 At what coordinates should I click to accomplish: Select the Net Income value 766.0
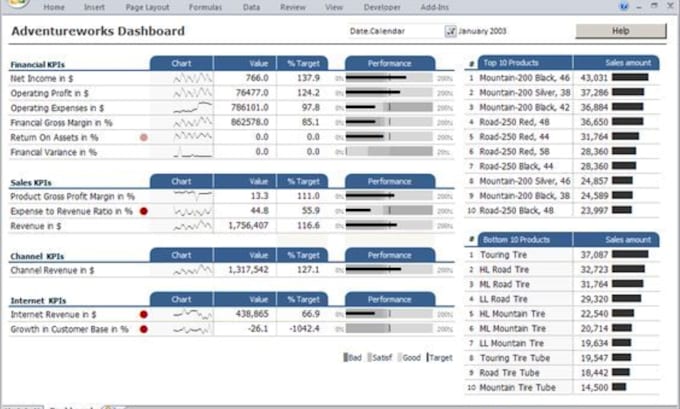point(257,78)
